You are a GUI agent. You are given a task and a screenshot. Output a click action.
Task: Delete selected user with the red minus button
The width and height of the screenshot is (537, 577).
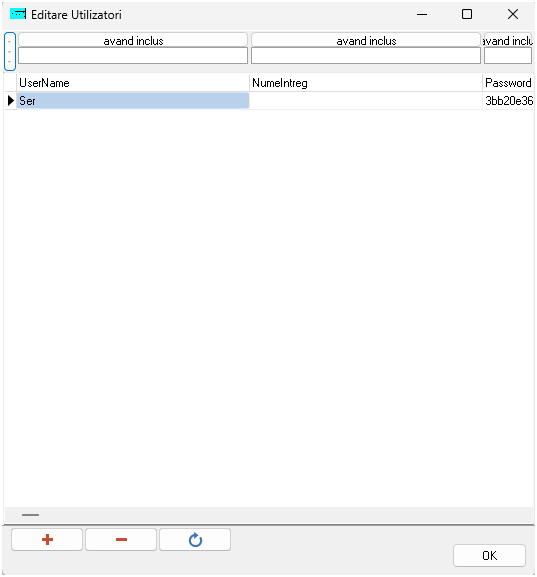point(121,539)
